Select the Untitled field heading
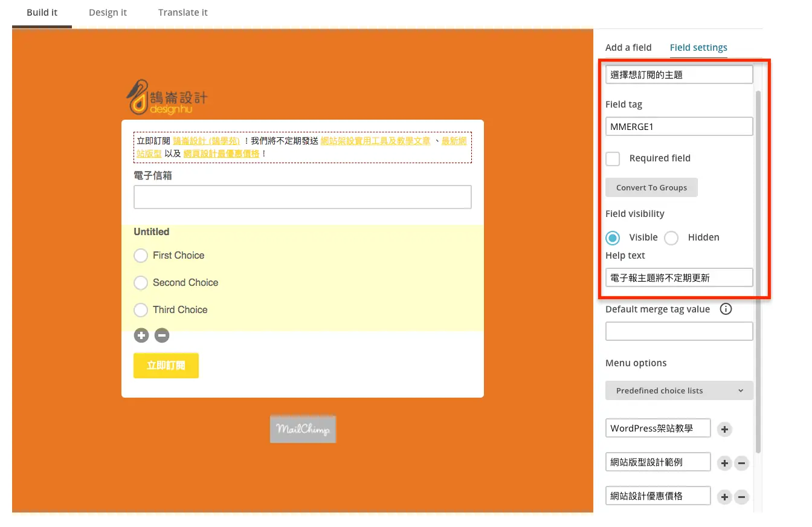Image resolution: width=812 pixels, height=527 pixels. click(152, 232)
